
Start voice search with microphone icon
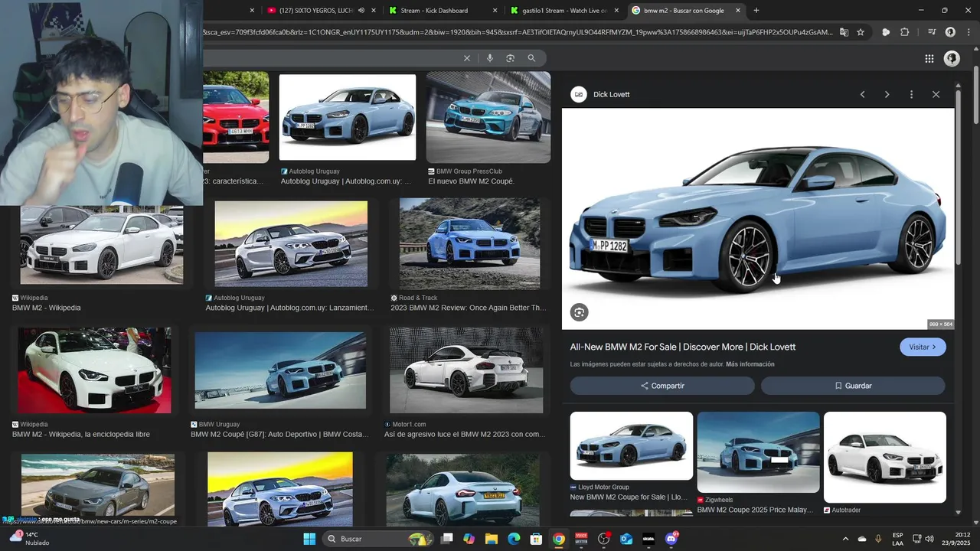click(x=489, y=58)
